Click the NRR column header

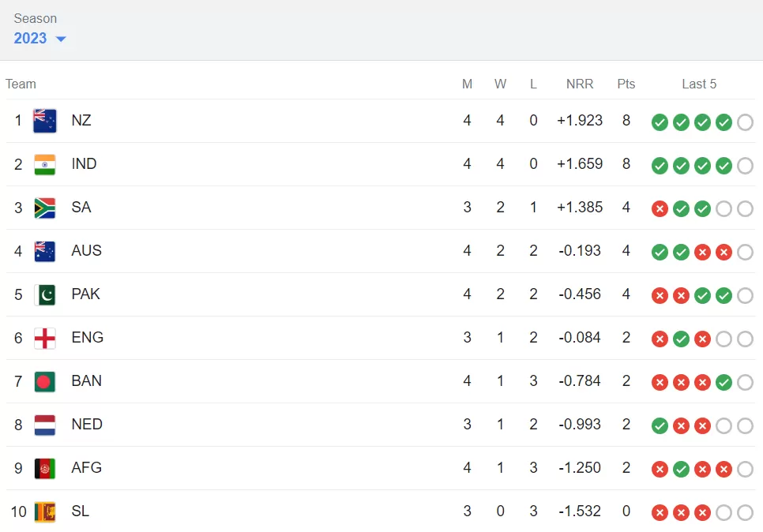tap(580, 84)
